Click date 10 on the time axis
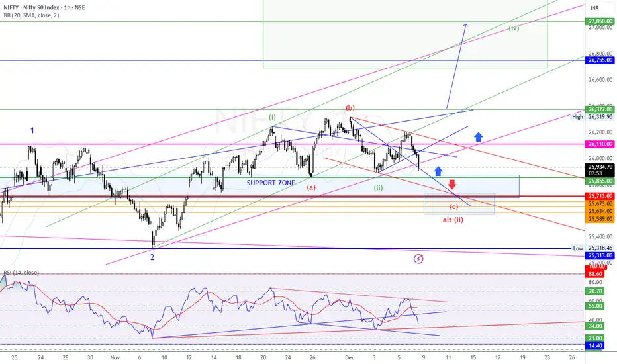Image resolution: width=617 pixels, height=364 pixels. click(x=164, y=357)
